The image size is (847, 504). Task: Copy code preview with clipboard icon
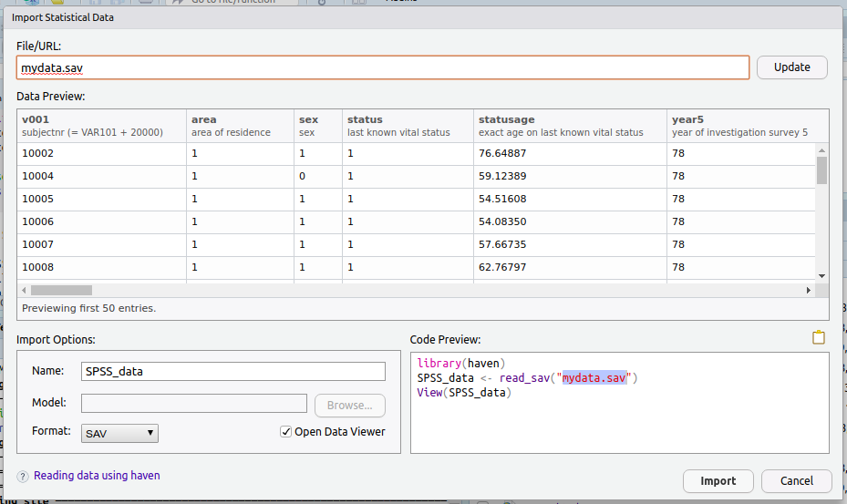pyautogui.click(x=819, y=337)
